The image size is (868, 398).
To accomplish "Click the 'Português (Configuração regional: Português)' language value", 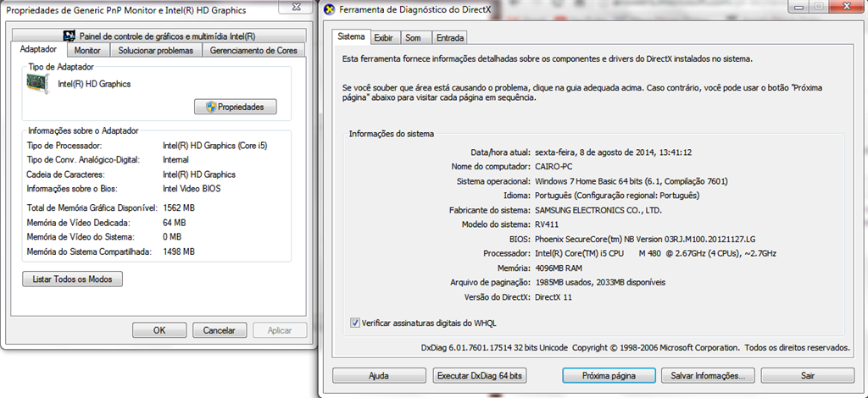I will point(617,196).
